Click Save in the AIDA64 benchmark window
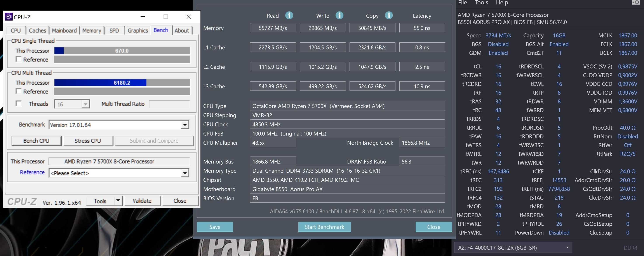 coord(215,227)
